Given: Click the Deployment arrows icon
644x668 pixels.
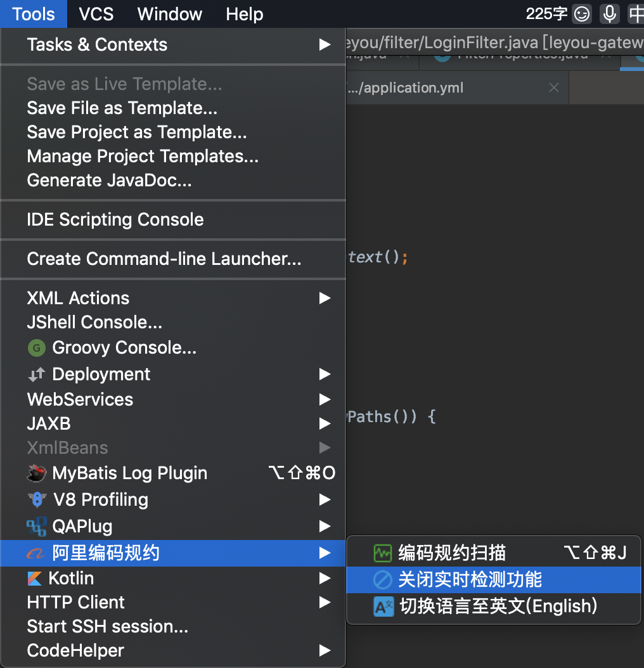Looking at the screenshot, I should [37, 375].
